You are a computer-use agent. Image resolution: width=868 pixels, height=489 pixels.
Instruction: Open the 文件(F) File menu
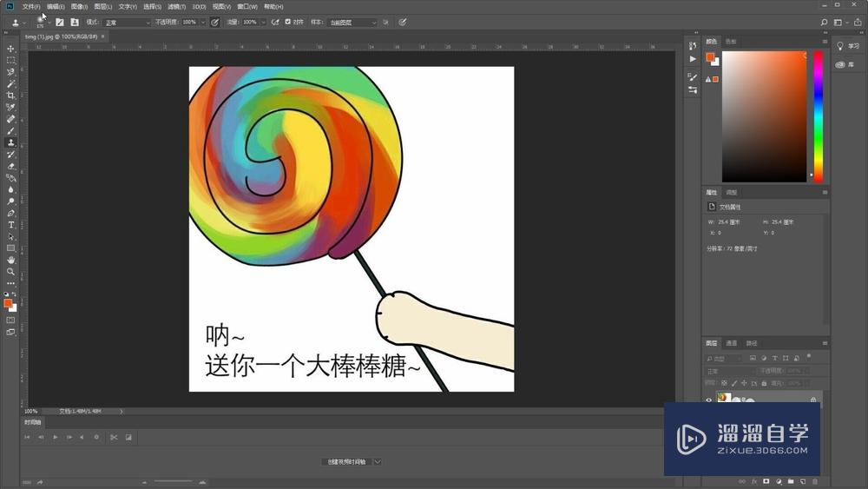[x=31, y=7]
